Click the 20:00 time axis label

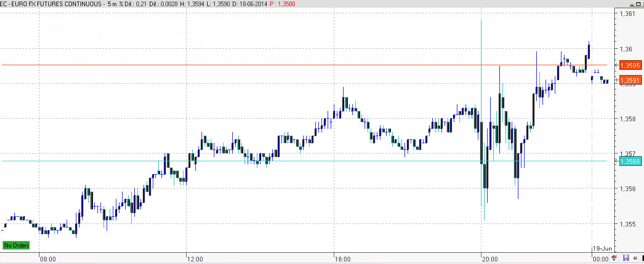pos(490,258)
